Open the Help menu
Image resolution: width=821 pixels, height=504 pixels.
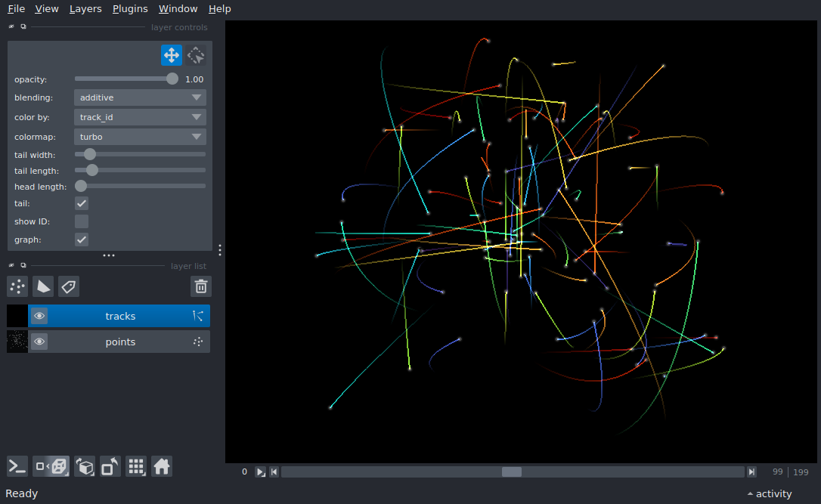pos(219,9)
